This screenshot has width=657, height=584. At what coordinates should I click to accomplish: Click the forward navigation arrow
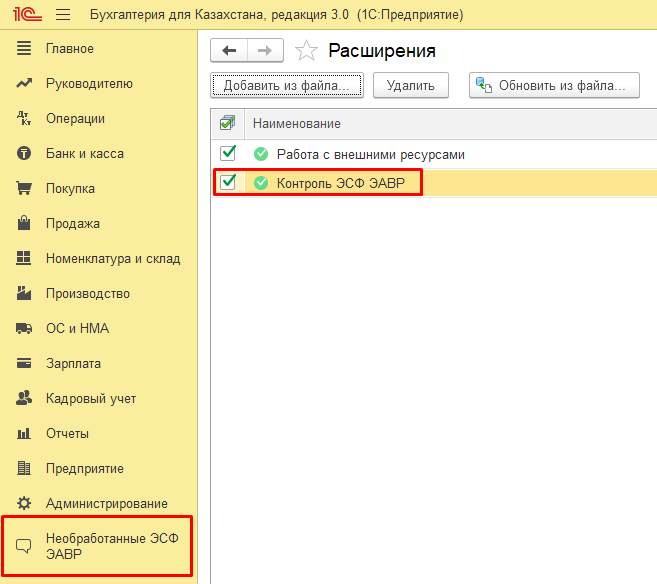point(265,50)
